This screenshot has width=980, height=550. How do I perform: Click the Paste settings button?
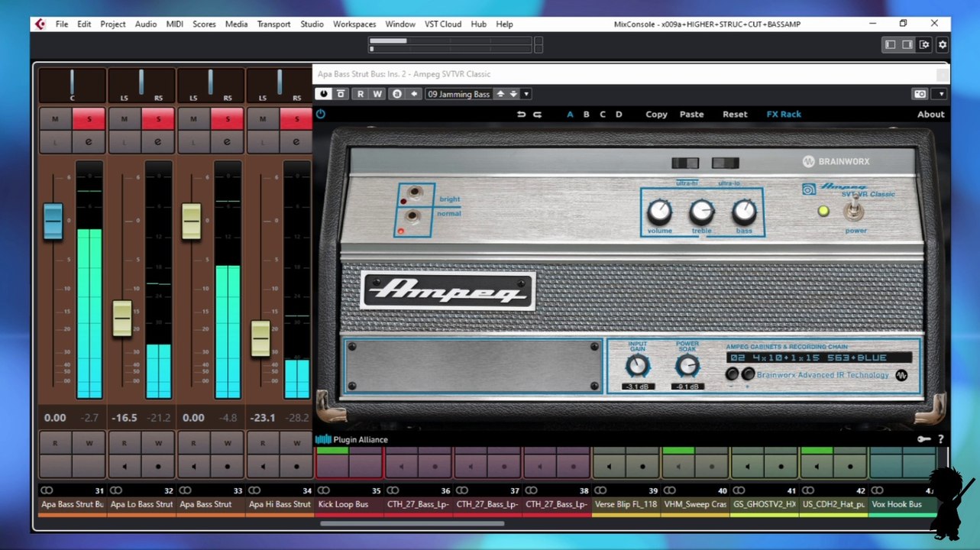pos(691,115)
